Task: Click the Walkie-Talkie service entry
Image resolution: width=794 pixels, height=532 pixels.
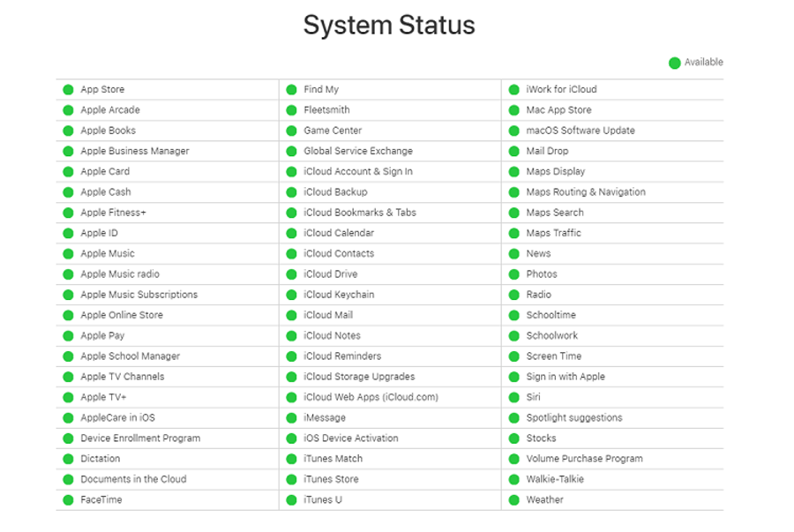Action: [555, 479]
